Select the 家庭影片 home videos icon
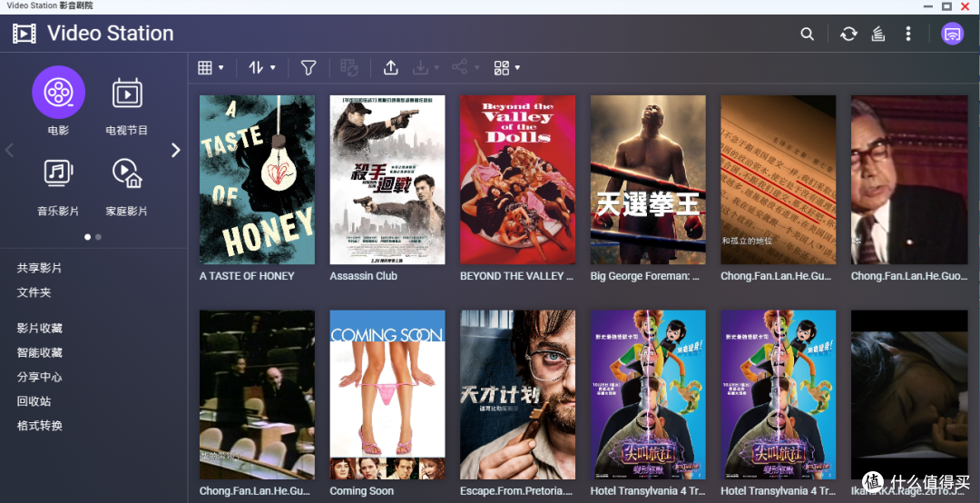 click(x=127, y=173)
